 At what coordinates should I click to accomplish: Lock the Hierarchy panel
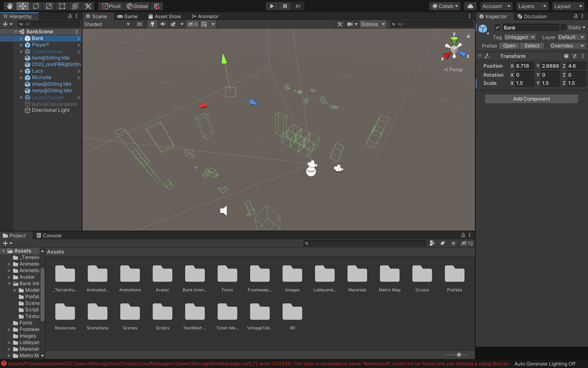70,16
